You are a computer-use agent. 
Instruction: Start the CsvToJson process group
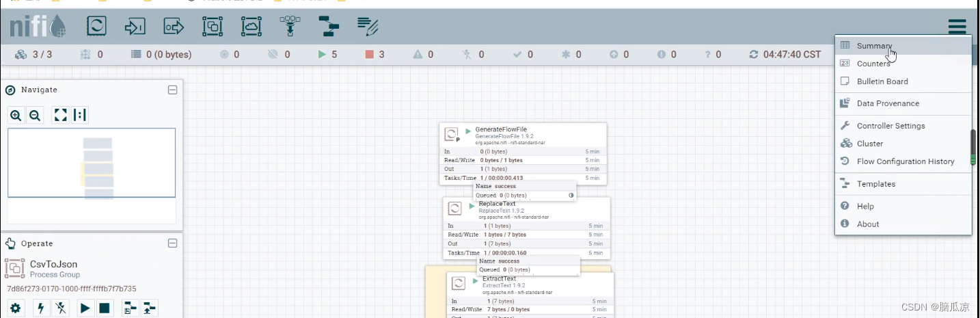click(85, 308)
